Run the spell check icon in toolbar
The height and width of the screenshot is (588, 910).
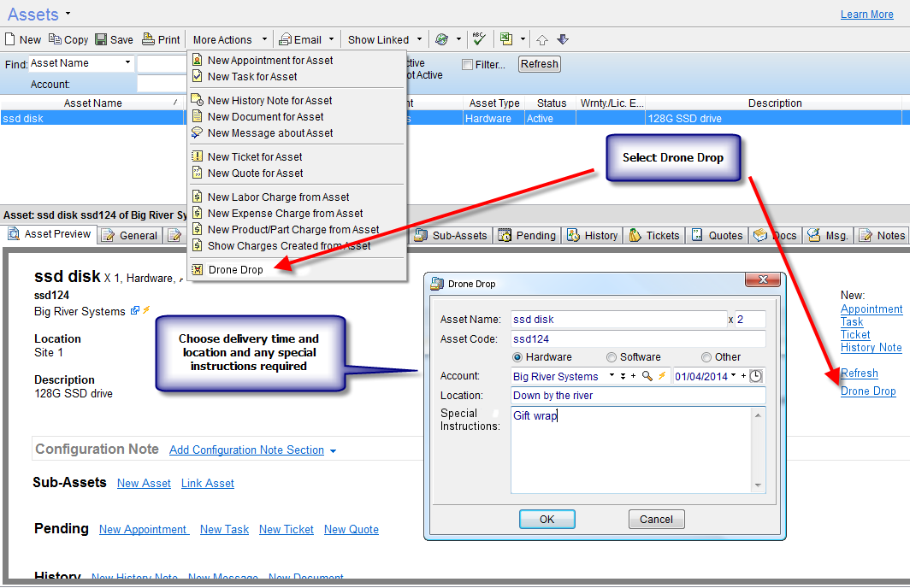(x=479, y=39)
